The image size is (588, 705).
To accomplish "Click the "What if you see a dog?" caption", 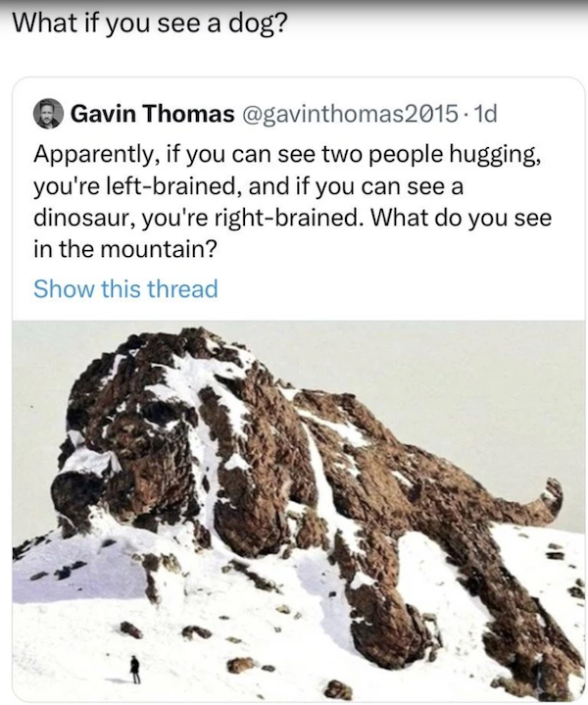I will (149, 23).
